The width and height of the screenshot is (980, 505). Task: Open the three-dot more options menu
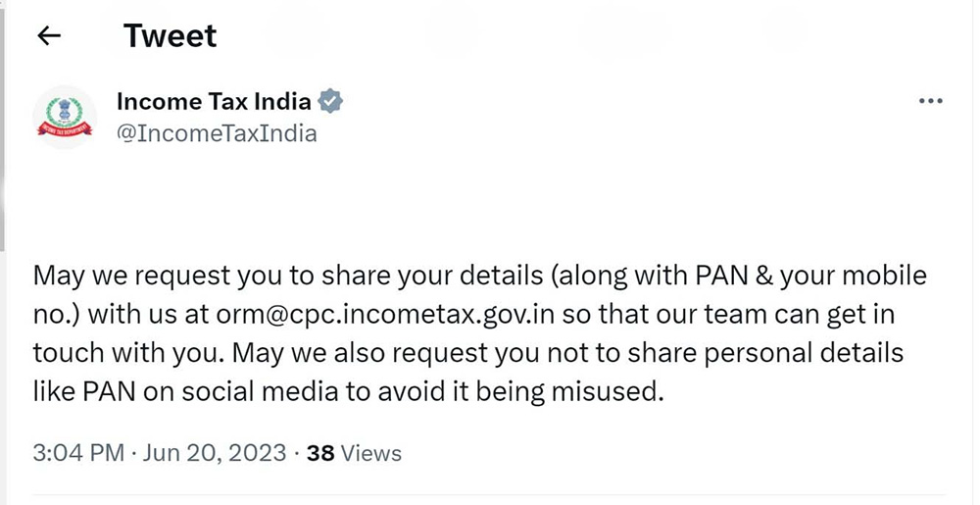click(929, 102)
